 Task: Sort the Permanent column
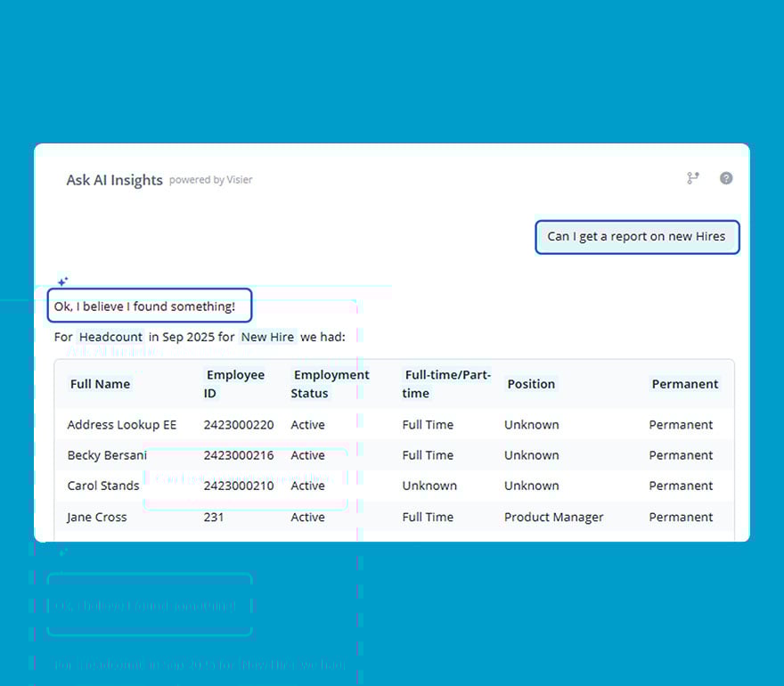[685, 383]
